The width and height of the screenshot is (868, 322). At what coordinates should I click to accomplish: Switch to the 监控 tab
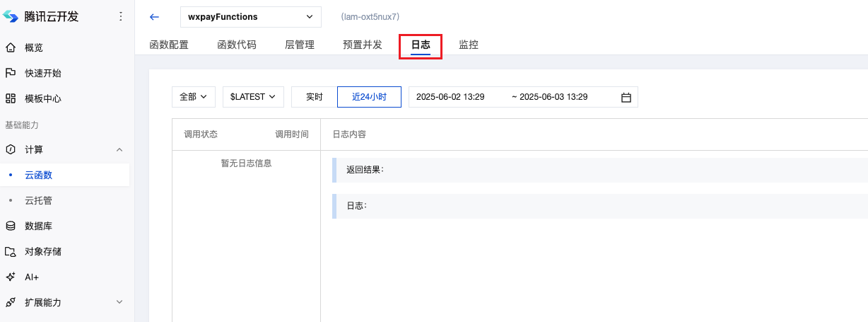point(469,45)
